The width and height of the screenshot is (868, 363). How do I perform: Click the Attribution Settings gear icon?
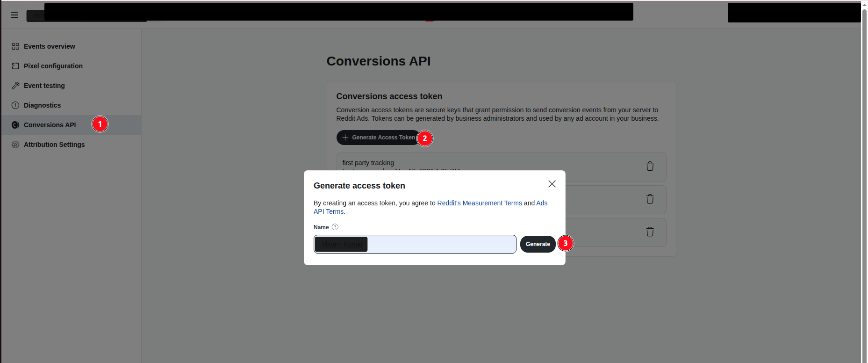15,145
